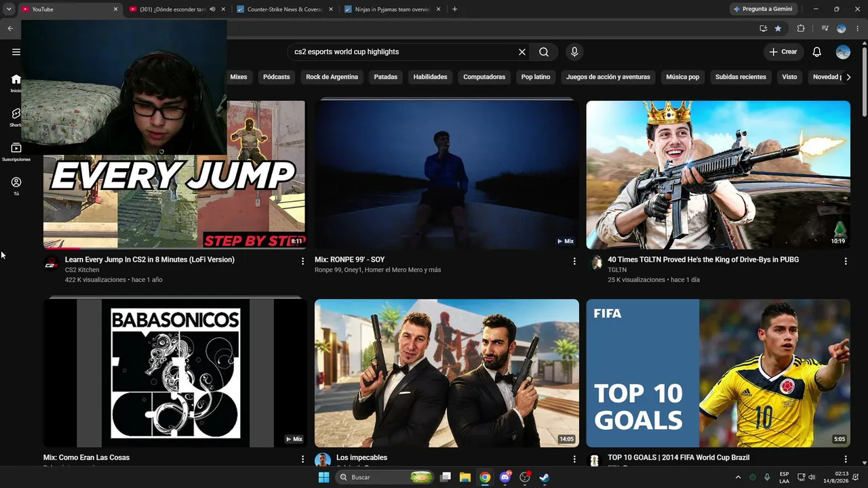Open Learn Every Jump In CS2 title link

(x=150, y=260)
